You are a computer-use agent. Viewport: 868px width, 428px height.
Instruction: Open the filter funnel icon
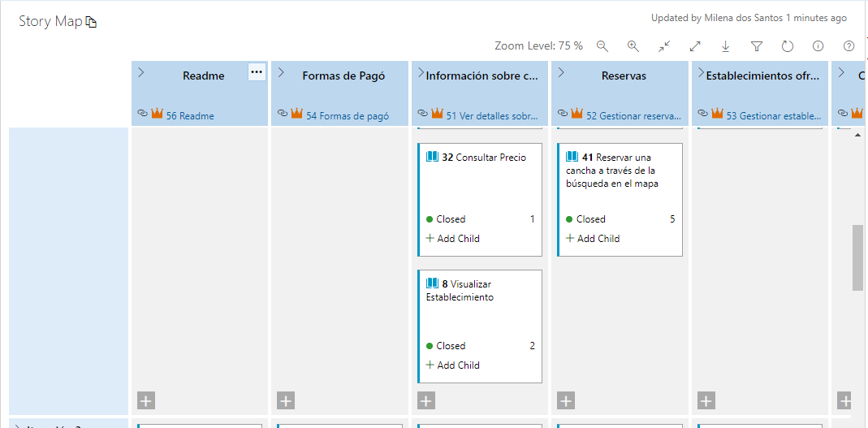[x=757, y=46]
